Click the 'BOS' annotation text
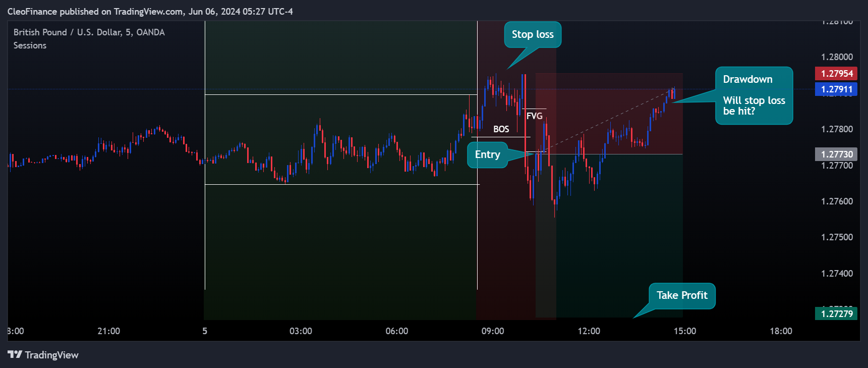This screenshot has width=868, height=368. coord(501,129)
